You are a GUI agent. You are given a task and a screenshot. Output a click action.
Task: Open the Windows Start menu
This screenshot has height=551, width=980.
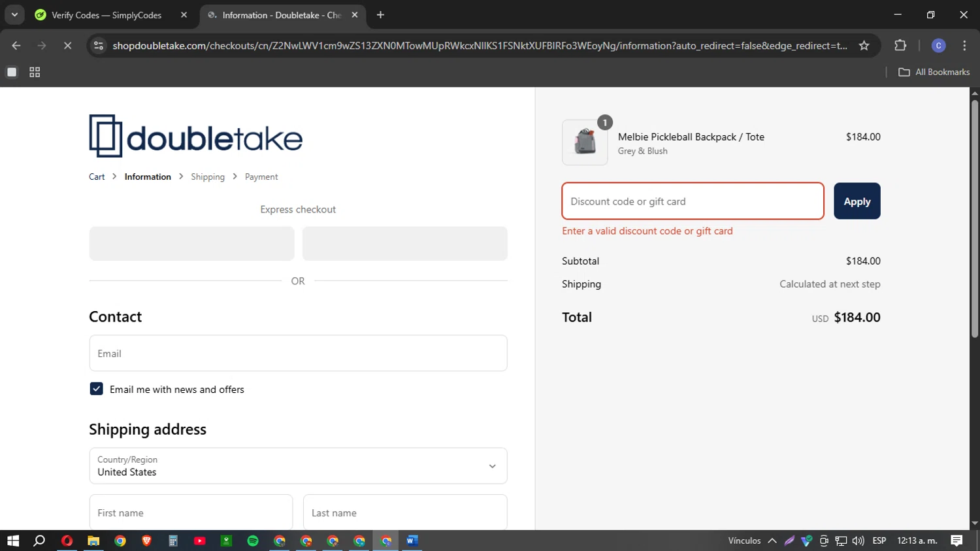click(13, 541)
